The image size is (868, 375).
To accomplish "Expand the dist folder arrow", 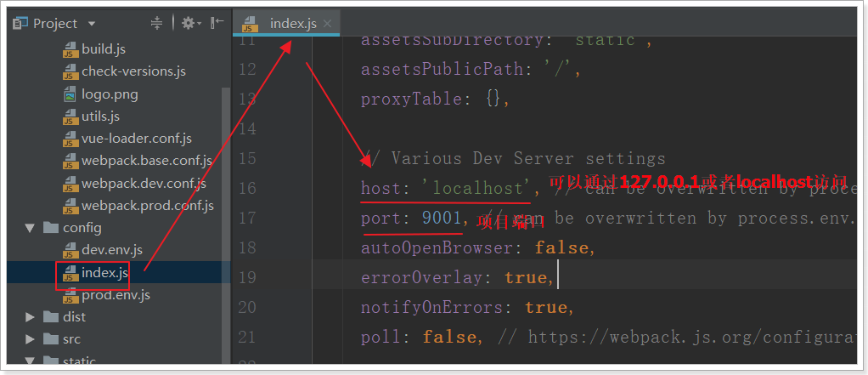I will (x=30, y=317).
